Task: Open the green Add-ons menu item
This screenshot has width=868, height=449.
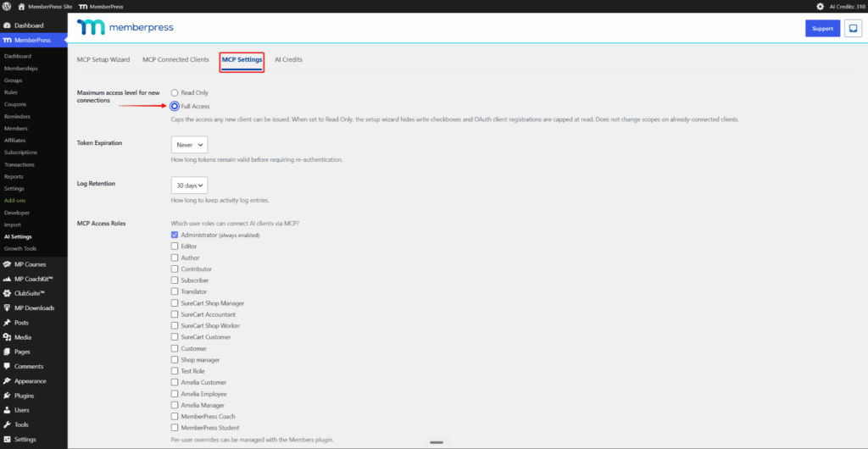Action: (x=15, y=201)
